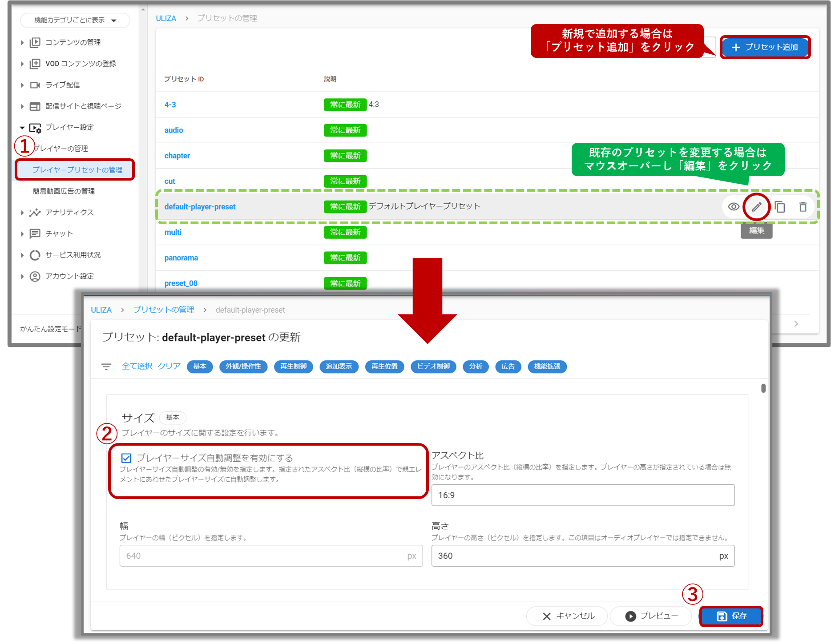Screen dimensions: 831x644
Task: Click the trash delete icon for default-player-preset
Action: click(803, 207)
